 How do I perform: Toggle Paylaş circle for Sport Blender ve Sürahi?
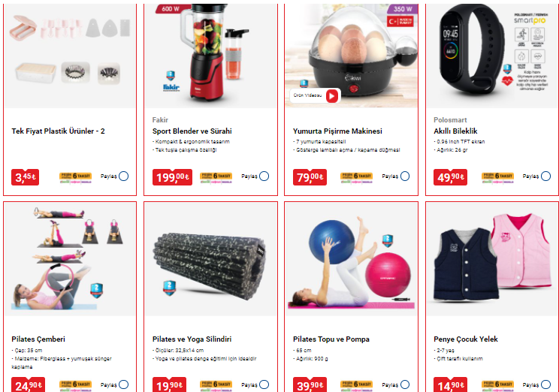[x=264, y=176]
